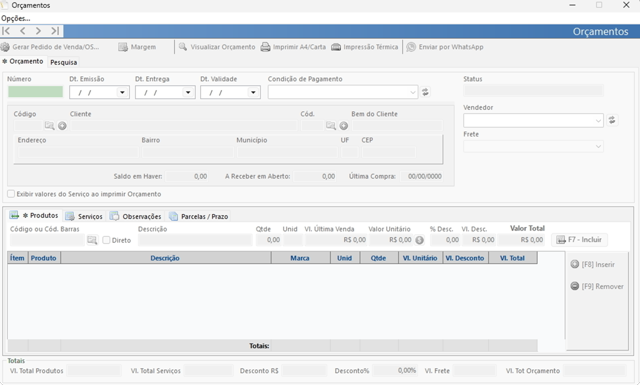
Task: Expand Condição de Pagamento dropdown
Action: point(413,92)
